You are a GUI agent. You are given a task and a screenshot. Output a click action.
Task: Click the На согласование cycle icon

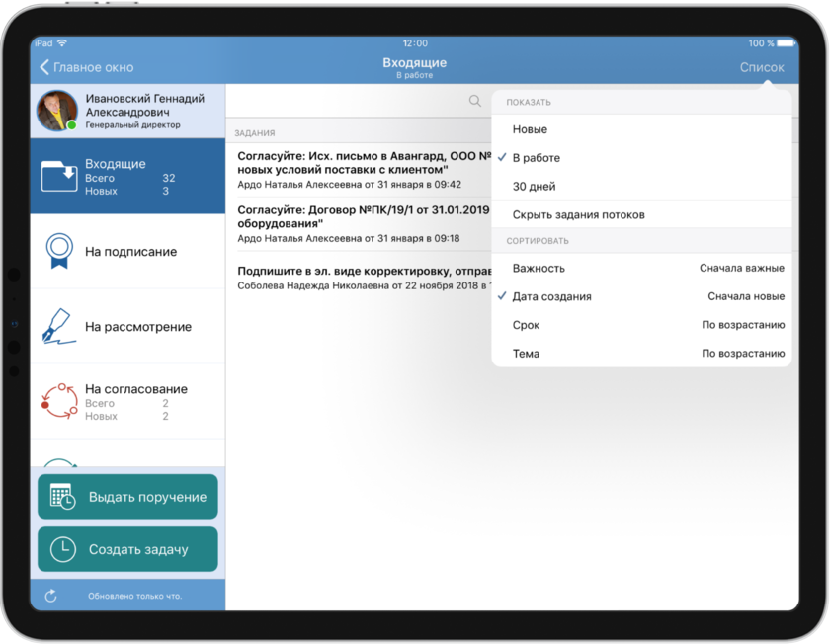[58, 401]
